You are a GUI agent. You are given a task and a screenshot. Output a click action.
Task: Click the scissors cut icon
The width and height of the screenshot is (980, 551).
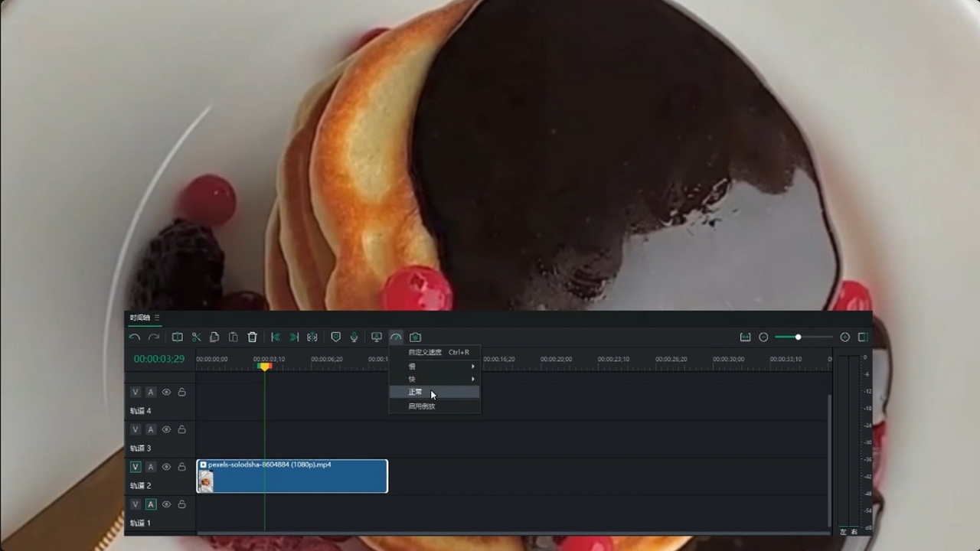click(x=196, y=337)
